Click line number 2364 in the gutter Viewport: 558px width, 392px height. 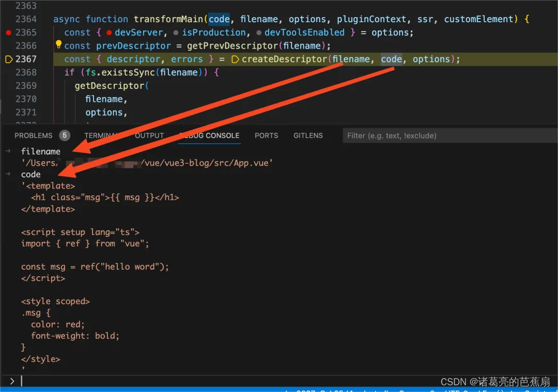click(x=26, y=19)
